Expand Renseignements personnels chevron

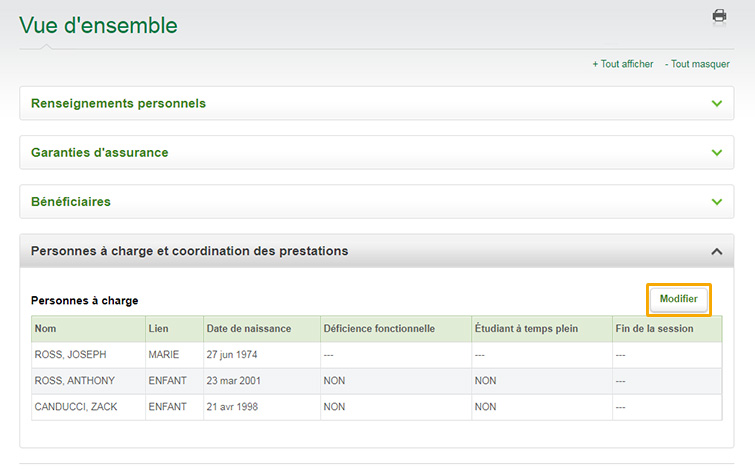[716, 104]
